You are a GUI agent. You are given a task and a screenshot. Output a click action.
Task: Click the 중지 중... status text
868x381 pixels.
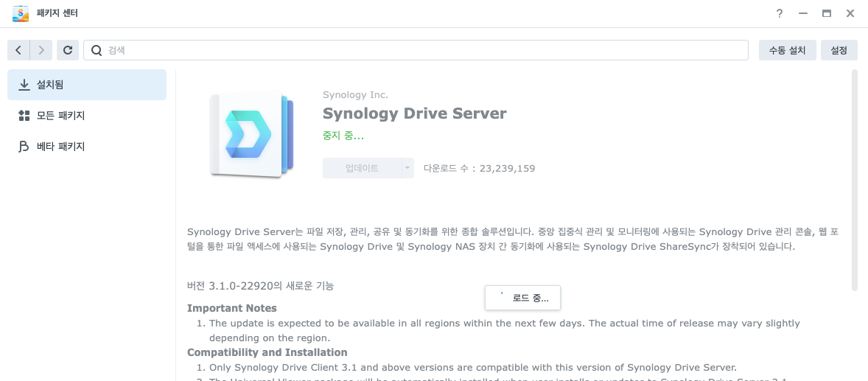coord(343,136)
